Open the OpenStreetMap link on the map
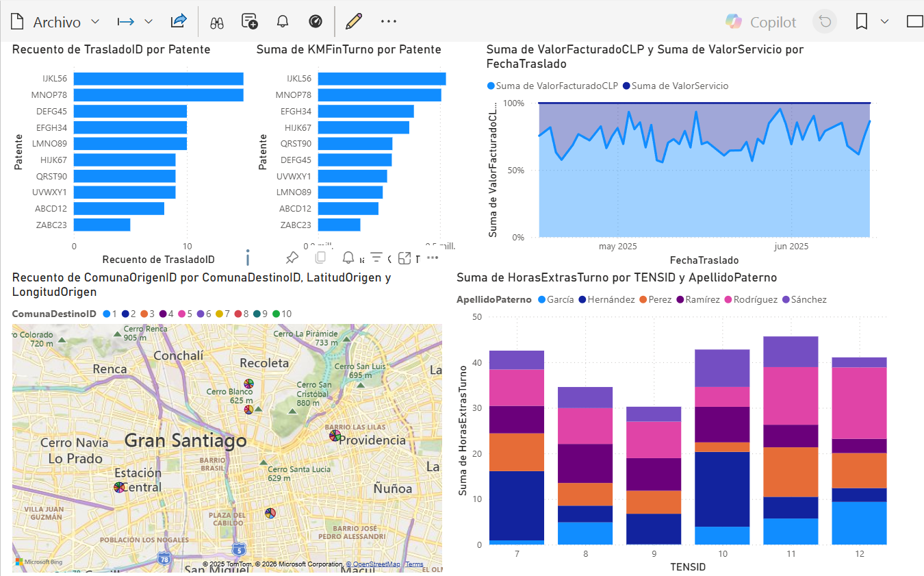This screenshot has width=924, height=576. [374, 564]
